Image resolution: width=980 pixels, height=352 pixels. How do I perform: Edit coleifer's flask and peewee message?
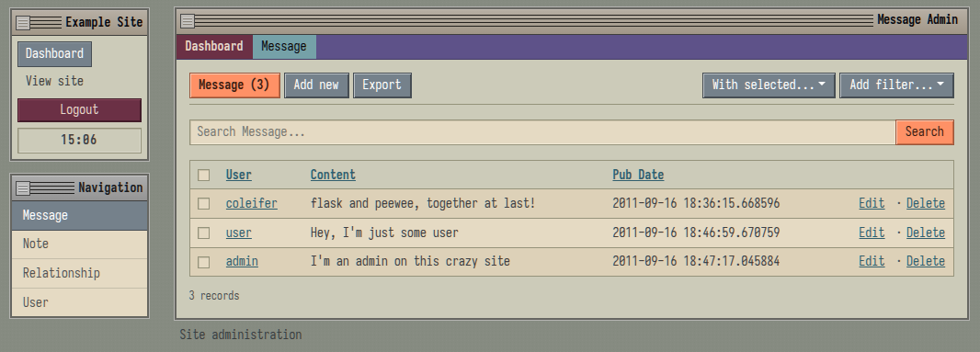click(872, 204)
